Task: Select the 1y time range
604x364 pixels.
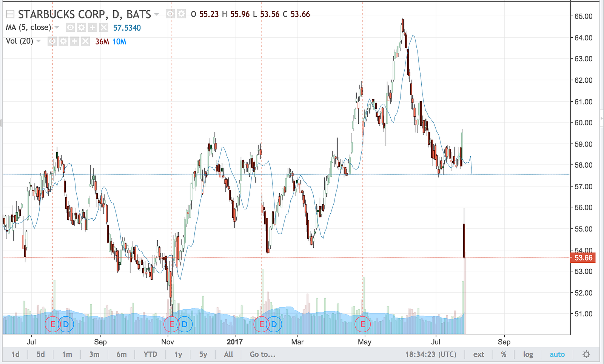Action: 178,354
